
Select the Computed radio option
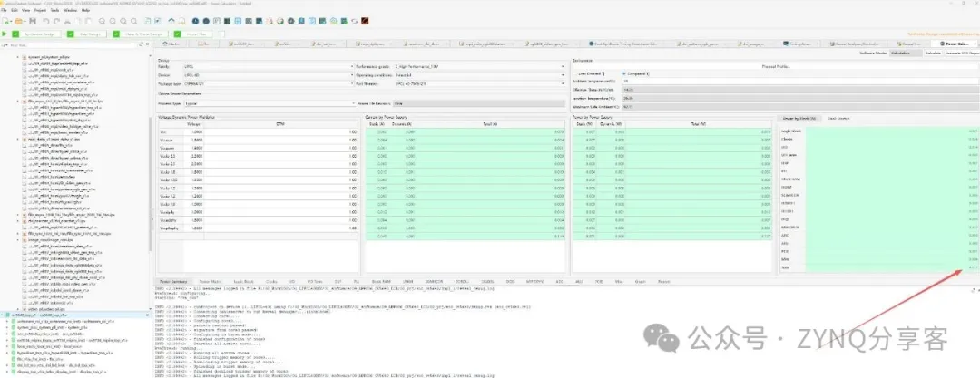636,73
